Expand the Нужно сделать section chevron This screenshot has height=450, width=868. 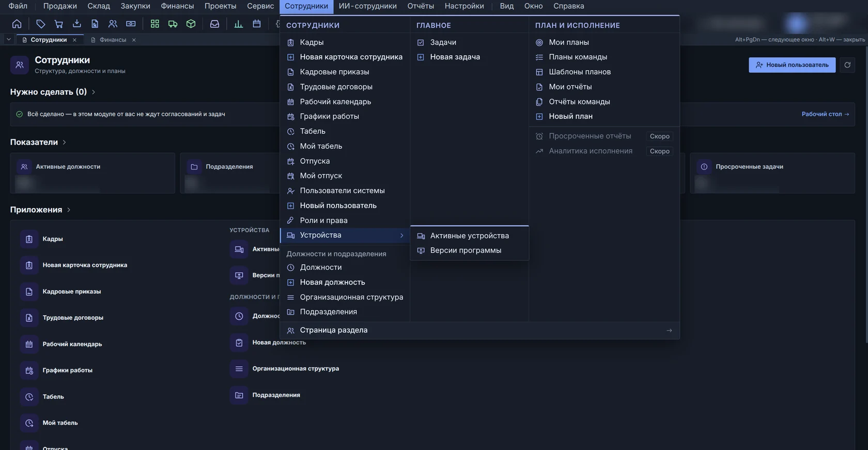pos(94,92)
